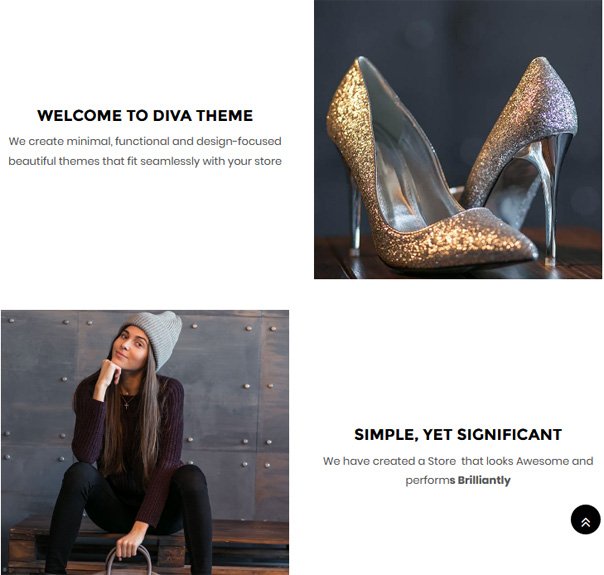Click the 'WELCOME TO DIVA THEME' heading
The image size is (604, 575).
coord(145,116)
